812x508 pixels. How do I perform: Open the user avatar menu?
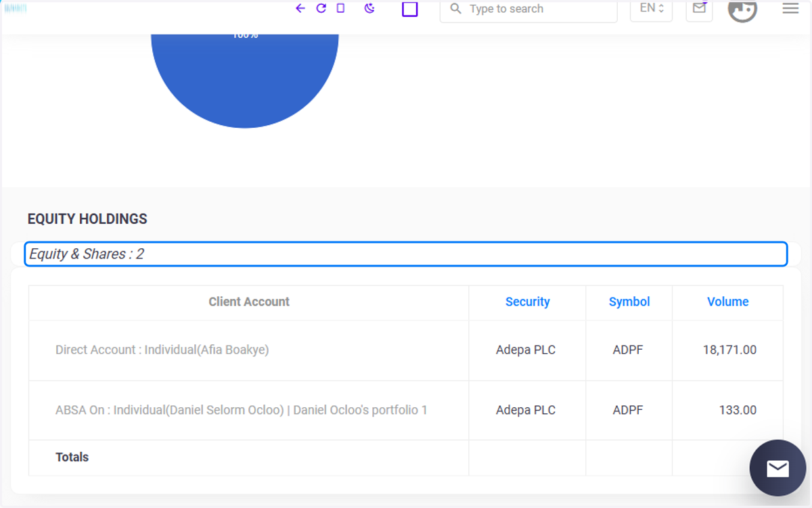pyautogui.click(x=742, y=9)
